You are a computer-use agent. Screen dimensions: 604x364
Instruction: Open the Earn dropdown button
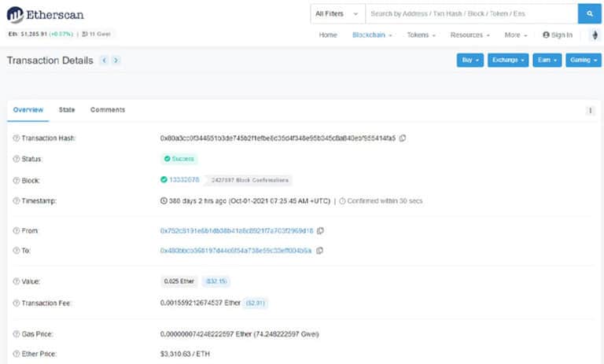coord(547,60)
